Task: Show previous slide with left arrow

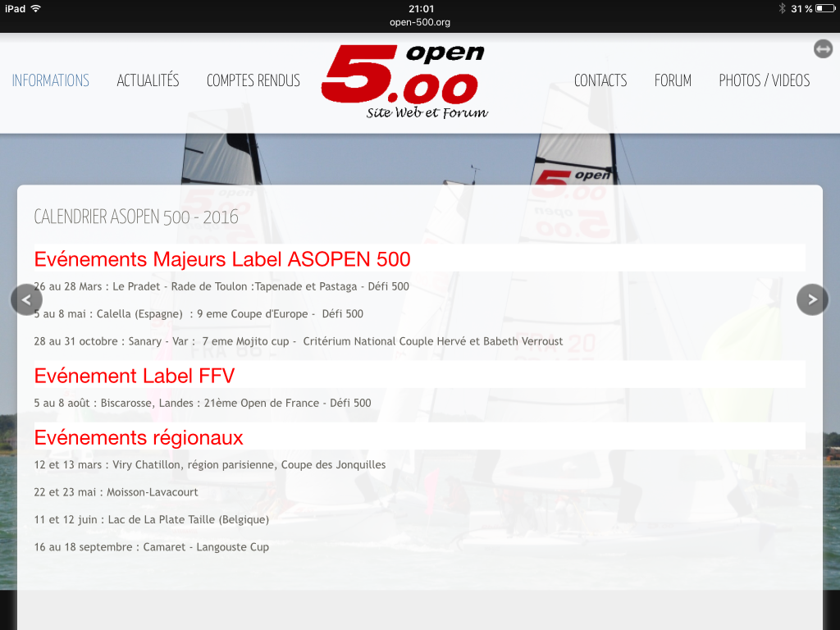Action: [26, 299]
